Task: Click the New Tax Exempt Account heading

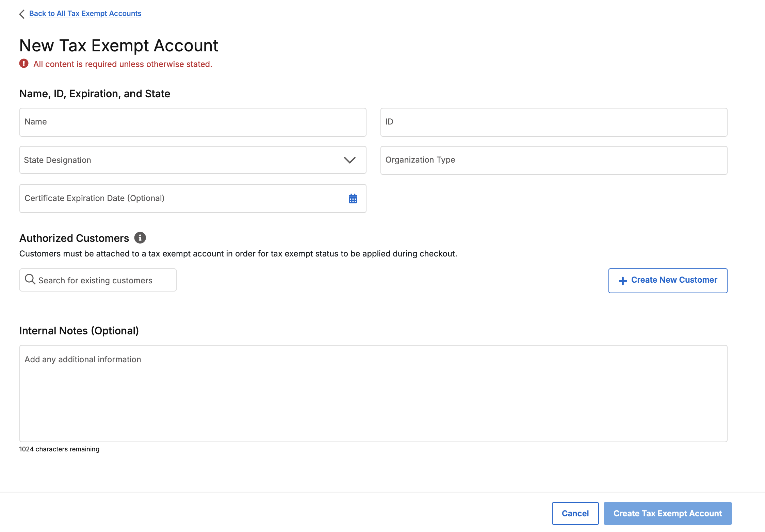Action: (119, 46)
